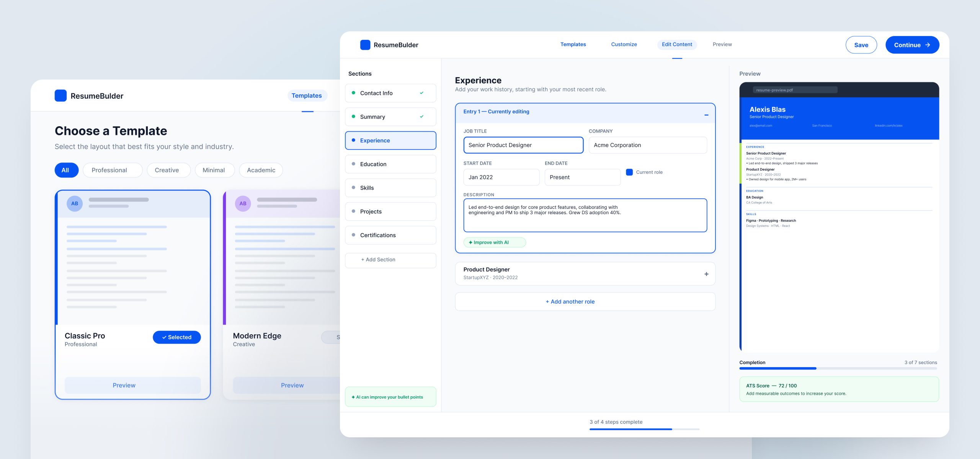Open the Templates step in editor nav

click(573, 44)
